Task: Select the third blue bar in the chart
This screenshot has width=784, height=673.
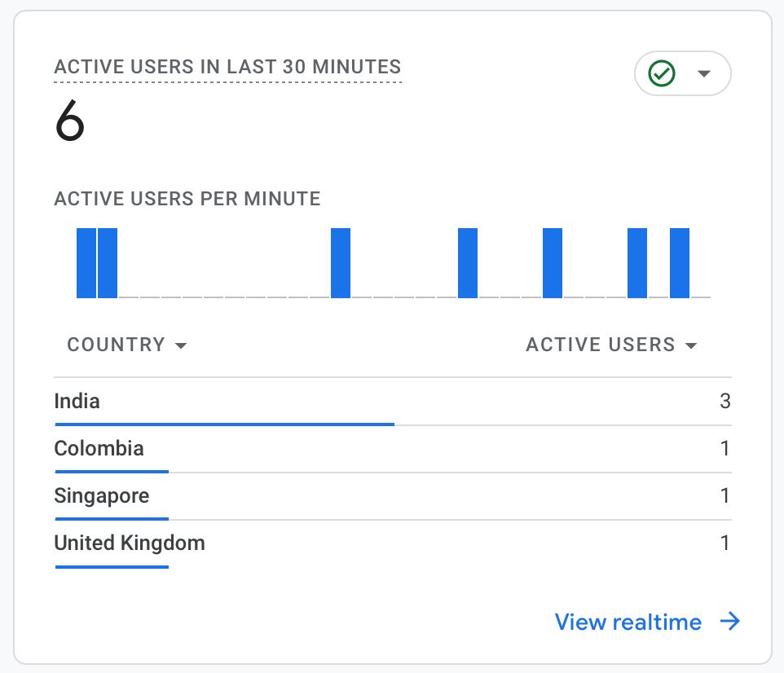Action: [x=341, y=262]
